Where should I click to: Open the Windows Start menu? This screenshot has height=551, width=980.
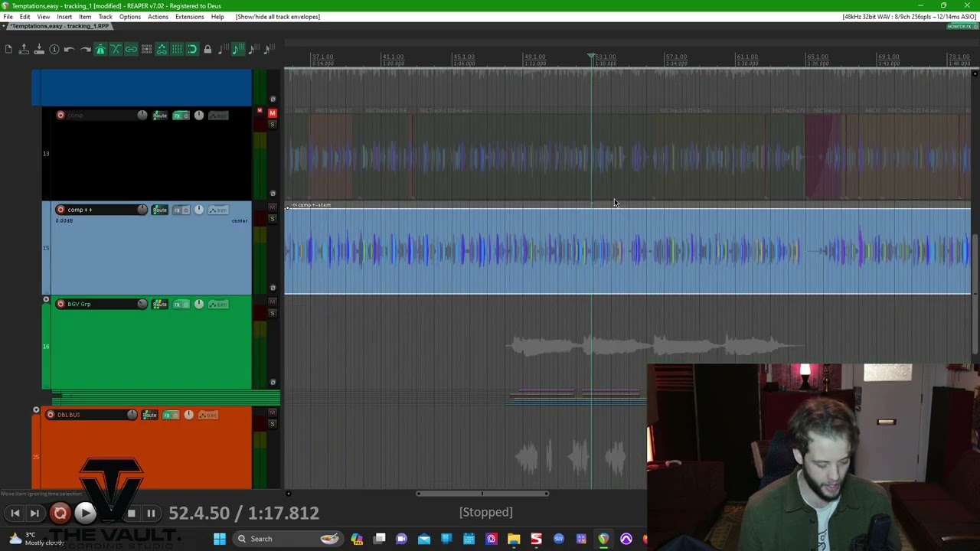(x=220, y=539)
